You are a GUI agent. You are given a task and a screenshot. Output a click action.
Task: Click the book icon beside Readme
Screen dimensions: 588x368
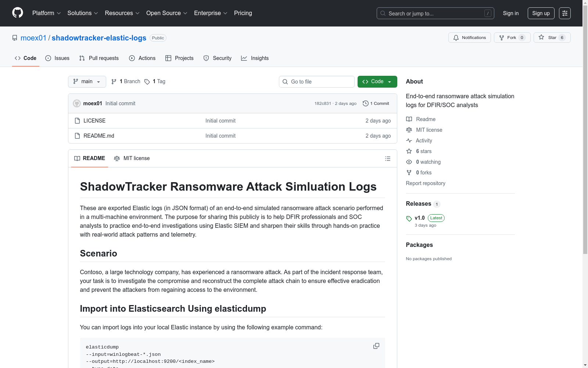409,119
